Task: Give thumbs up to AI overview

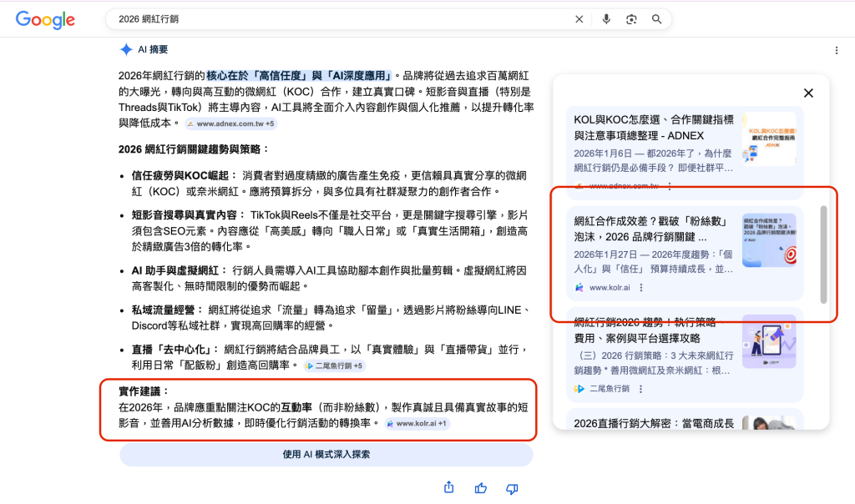Action: point(481,487)
